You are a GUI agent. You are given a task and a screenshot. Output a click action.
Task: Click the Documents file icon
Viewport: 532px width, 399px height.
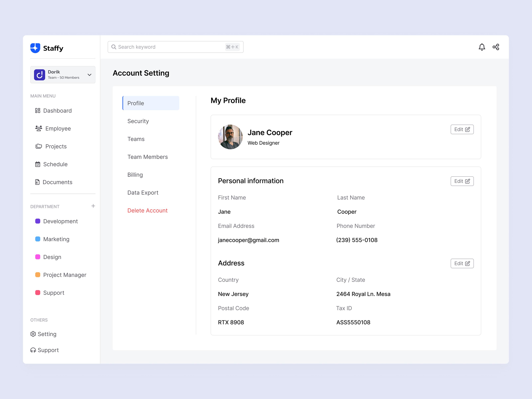[x=37, y=182]
